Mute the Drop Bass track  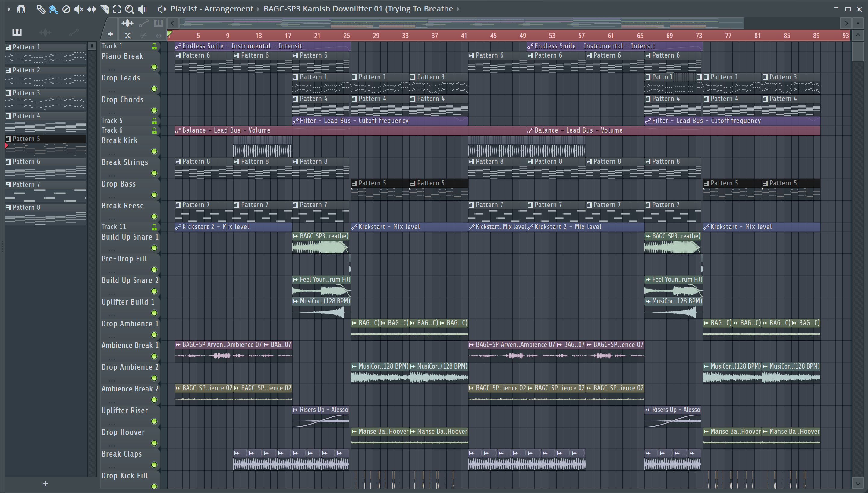(154, 195)
